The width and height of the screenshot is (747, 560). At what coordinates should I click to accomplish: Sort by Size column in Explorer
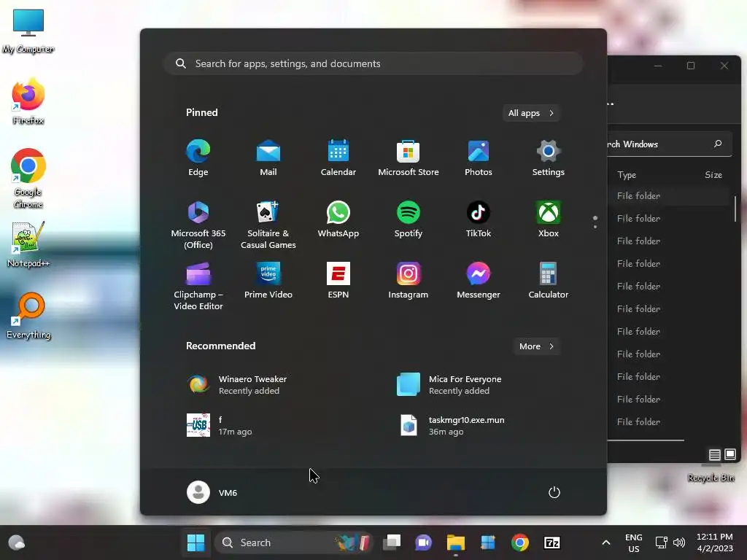[713, 175]
